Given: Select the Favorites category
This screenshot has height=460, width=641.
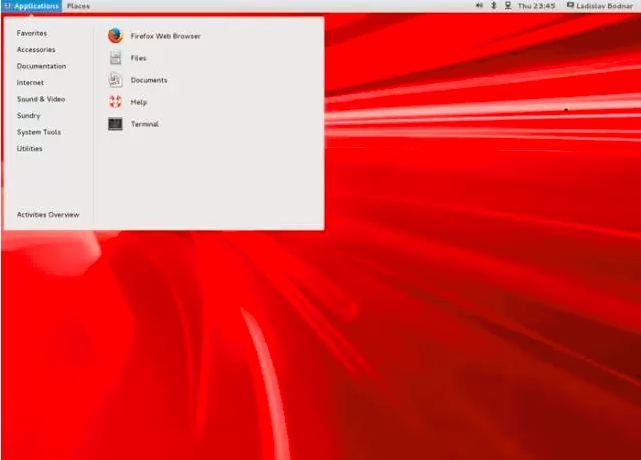Looking at the screenshot, I should click(x=32, y=33).
